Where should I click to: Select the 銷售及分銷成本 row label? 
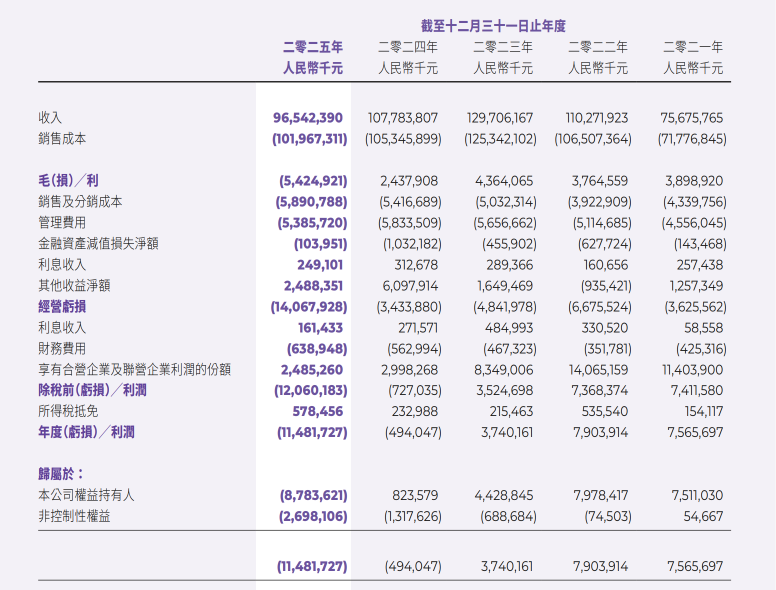point(80,201)
